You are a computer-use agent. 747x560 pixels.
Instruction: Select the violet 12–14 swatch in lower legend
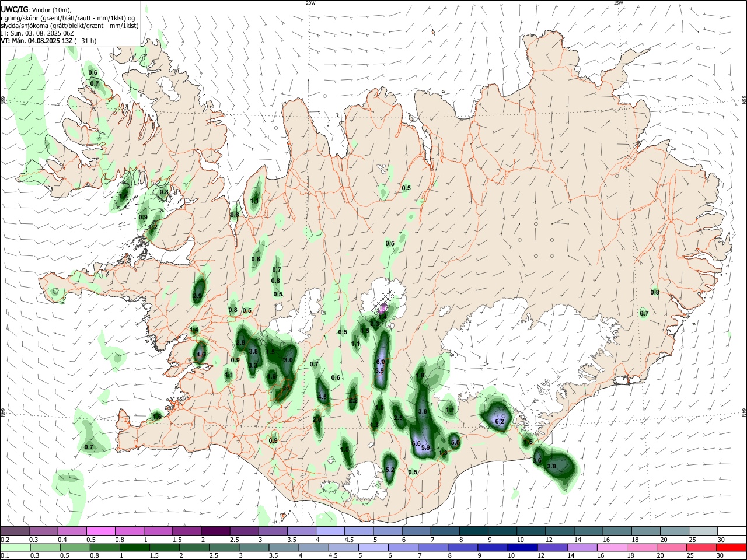551,547
